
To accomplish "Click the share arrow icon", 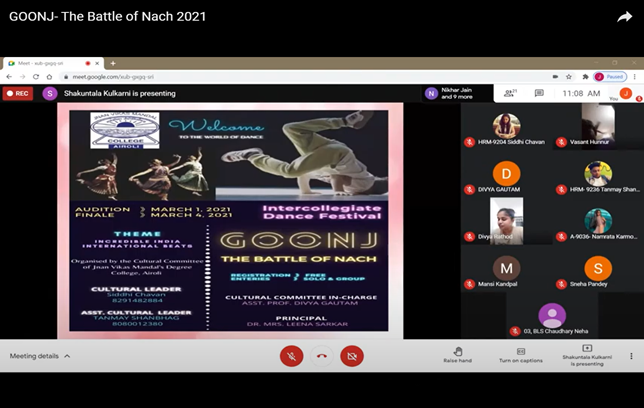I will [x=624, y=17].
